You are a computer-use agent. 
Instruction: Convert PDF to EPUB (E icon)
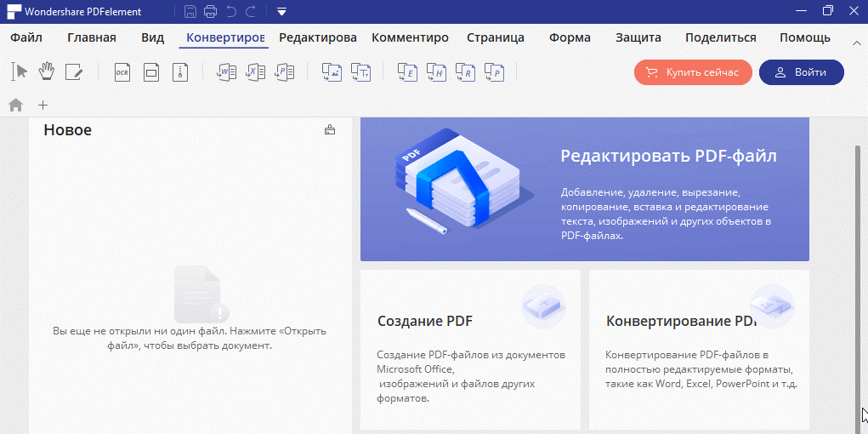(408, 72)
